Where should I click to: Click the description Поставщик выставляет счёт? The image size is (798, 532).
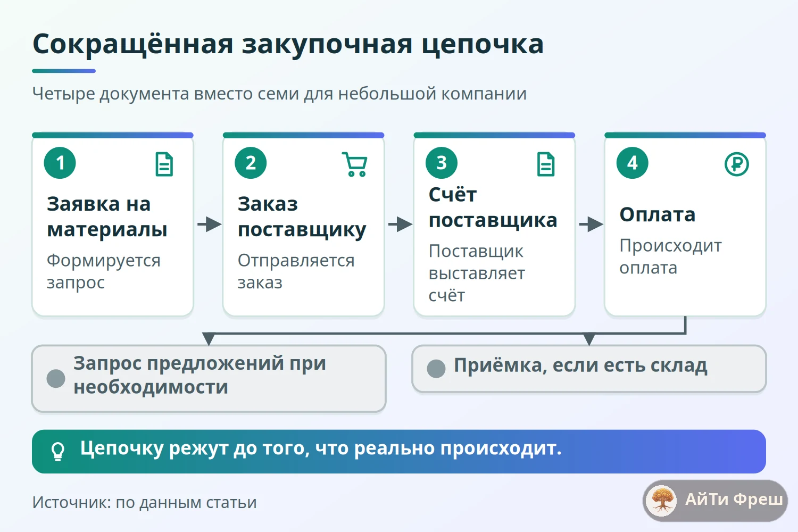point(477,273)
